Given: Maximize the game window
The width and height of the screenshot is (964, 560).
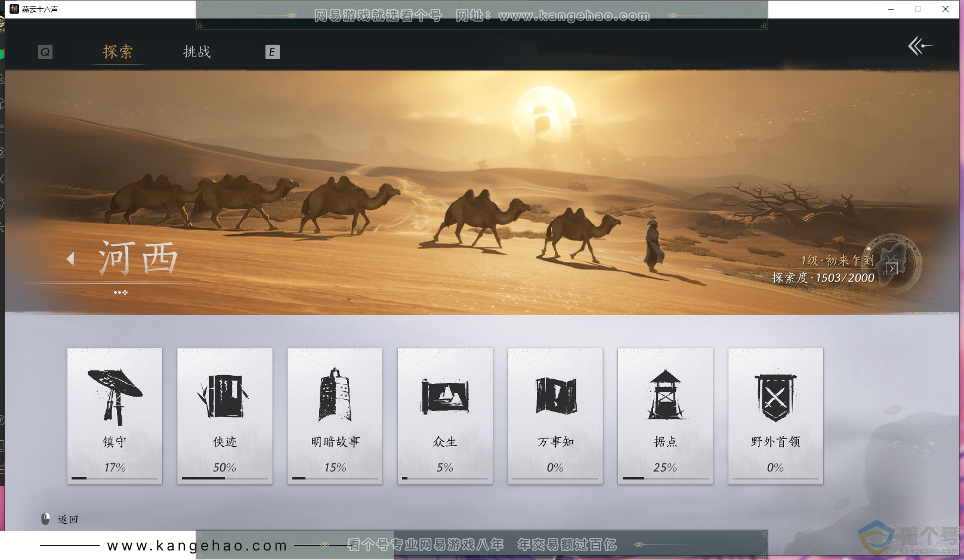Looking at the screenshot, I should tap(918, 9).
